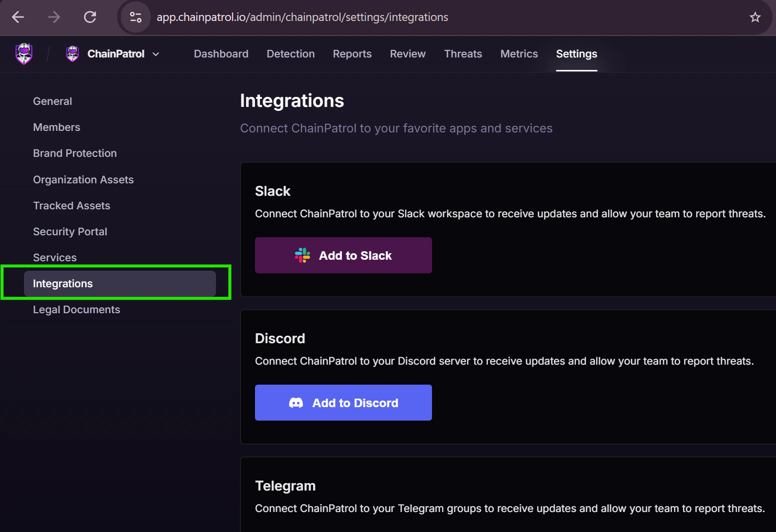Click the URL in the address bar
The height and width of the screenshot is (532, 776).
[302, 17]
